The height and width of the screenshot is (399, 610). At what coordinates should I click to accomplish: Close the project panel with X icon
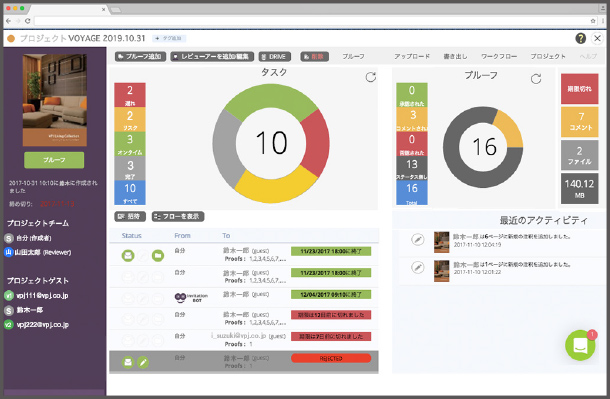coord(597,38)
